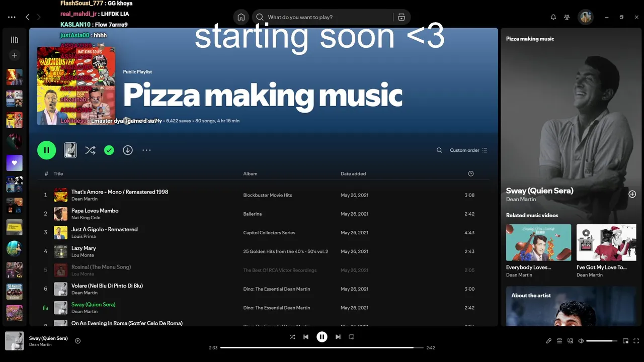Open Capitol Collectors Series album link
Screen dimensions: 644x362
pyautogui.click(x=269, y=233)
